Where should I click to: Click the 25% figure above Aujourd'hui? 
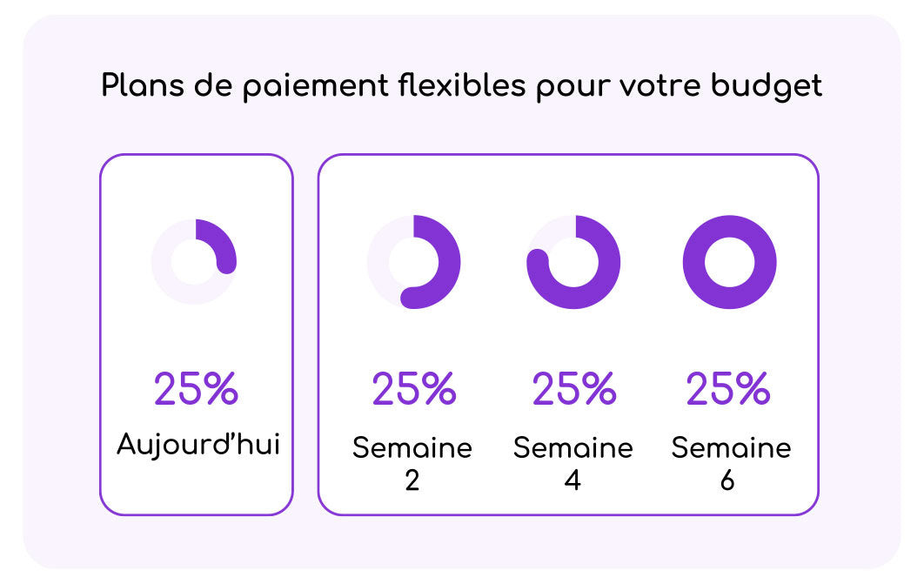tap(196, 389)
